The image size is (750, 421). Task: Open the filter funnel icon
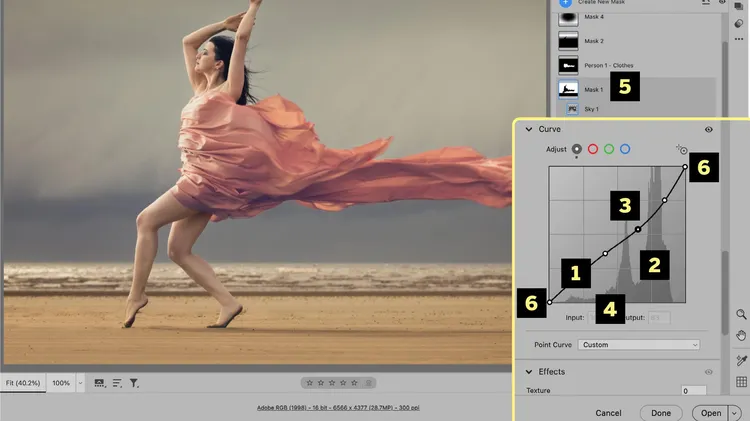point(134,383)
